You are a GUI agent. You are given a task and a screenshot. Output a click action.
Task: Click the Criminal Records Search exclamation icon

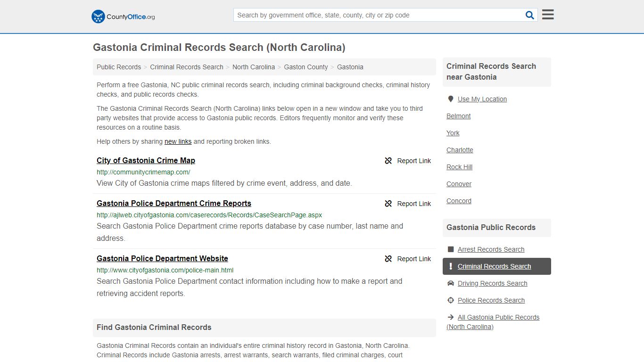pos(451,266)
